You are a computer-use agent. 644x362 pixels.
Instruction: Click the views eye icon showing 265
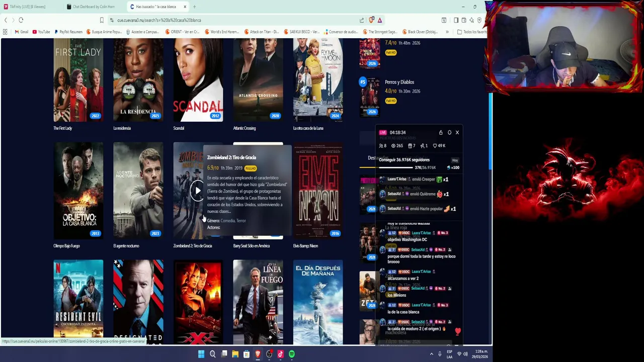pyautogui.click(x=393, y=146)
